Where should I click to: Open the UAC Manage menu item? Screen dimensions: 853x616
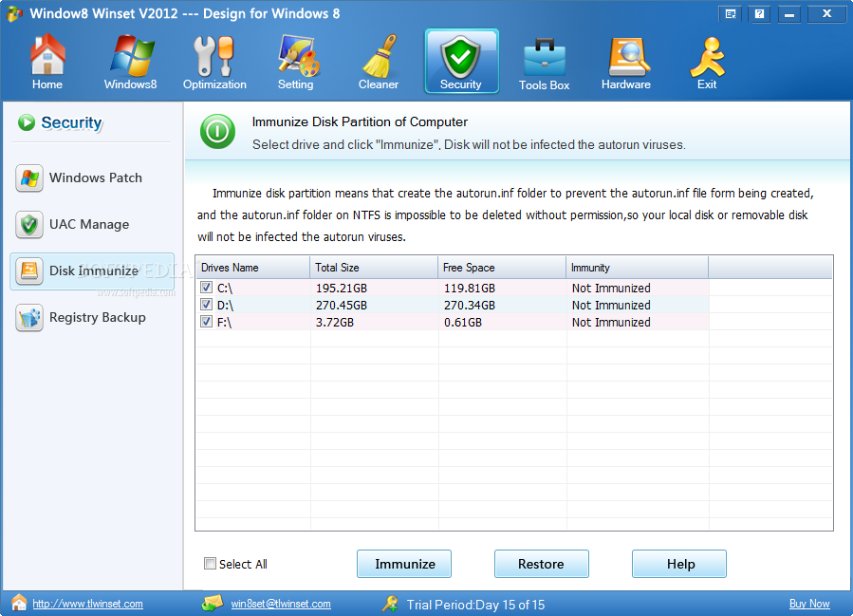coord(92,224)
